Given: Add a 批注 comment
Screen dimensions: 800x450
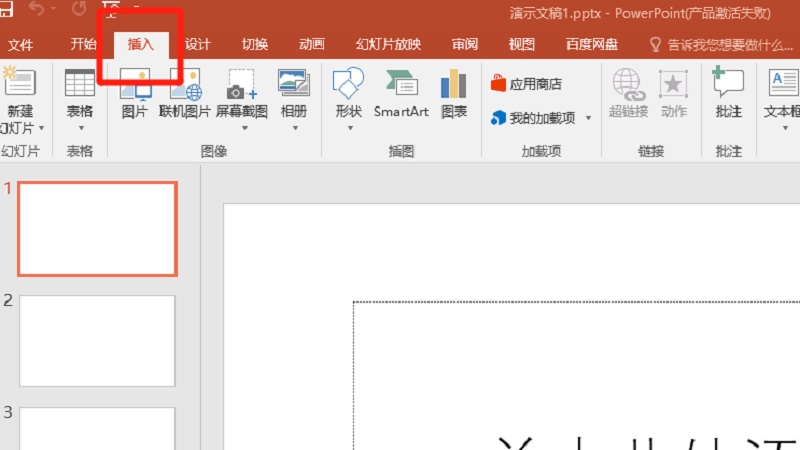Looking at the screenshot, I should tap(728, 94).
